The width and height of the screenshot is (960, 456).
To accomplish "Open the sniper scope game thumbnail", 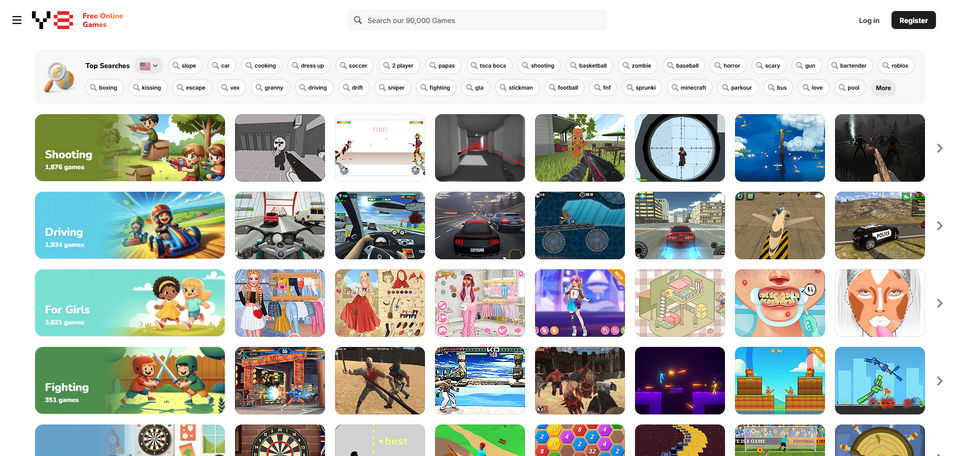I will click(x=680, y=148).
